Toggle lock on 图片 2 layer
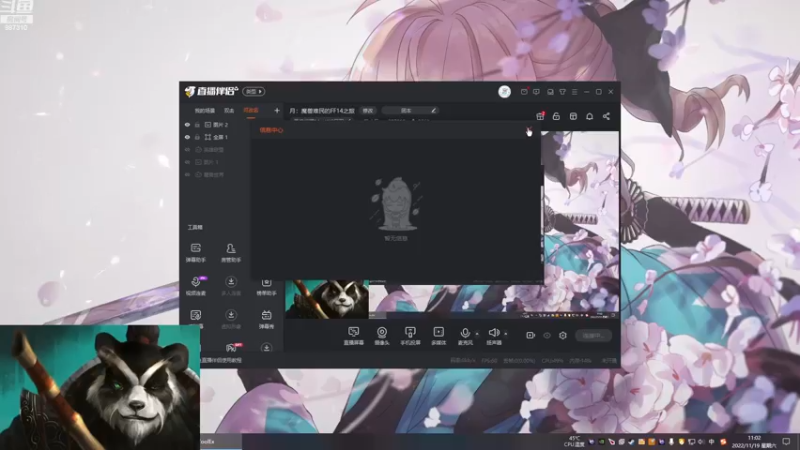800x450 pixels. tap(197, 124)
